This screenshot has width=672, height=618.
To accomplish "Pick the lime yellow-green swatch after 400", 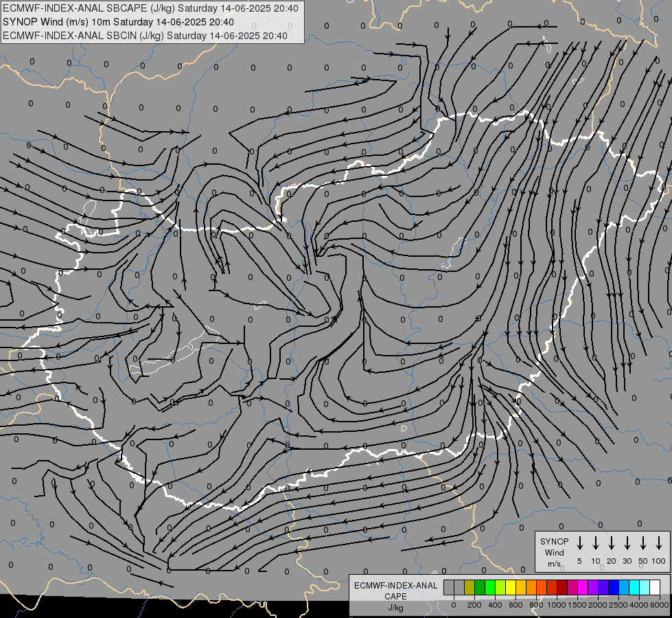I will (500, 588).
